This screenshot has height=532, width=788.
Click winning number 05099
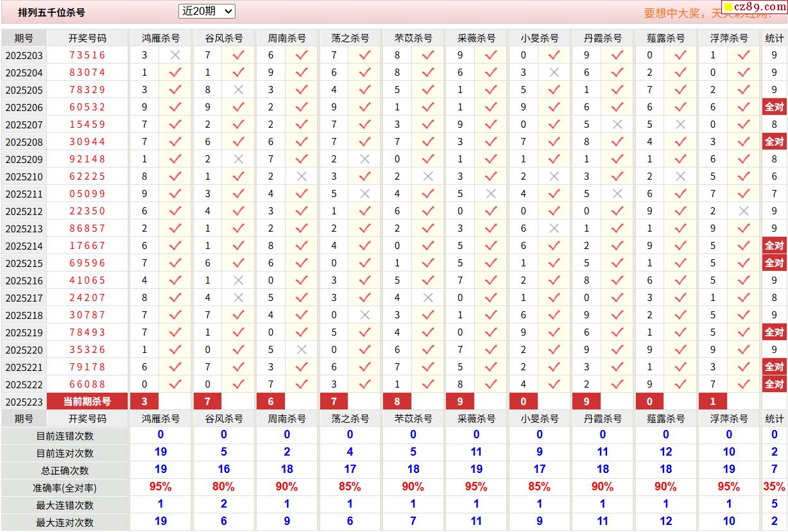tap(87, 194)
